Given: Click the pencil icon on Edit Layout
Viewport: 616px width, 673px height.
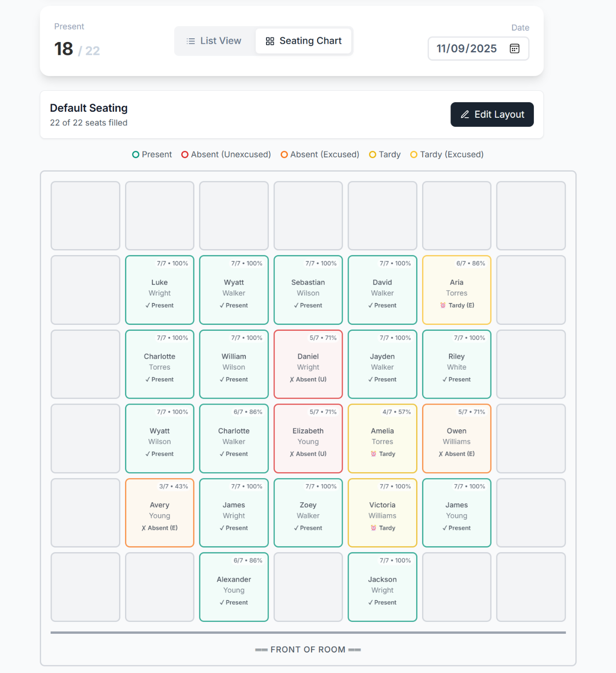Looking at the screenshot, I should coord(465,115).
